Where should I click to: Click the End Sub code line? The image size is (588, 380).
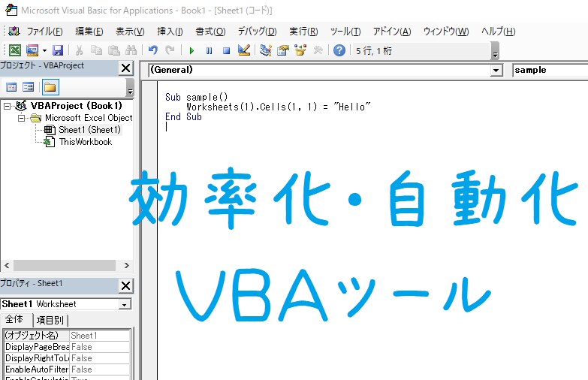[x=183, y=116]
